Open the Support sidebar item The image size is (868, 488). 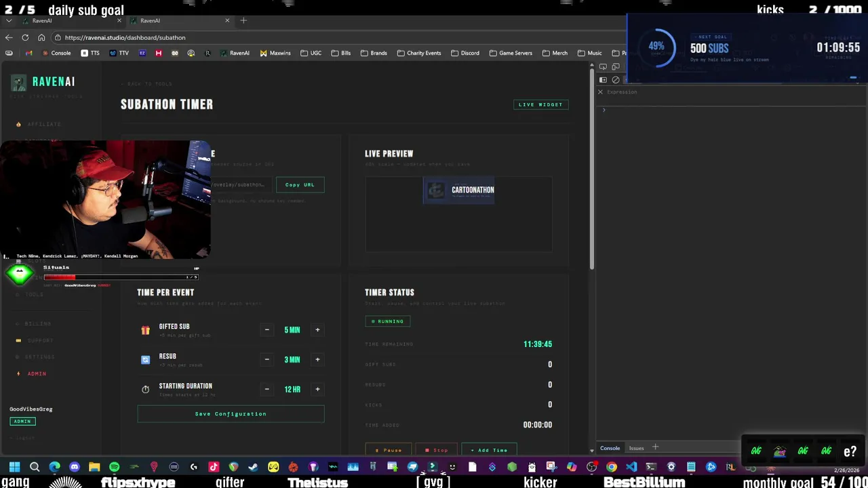point(35,340)
